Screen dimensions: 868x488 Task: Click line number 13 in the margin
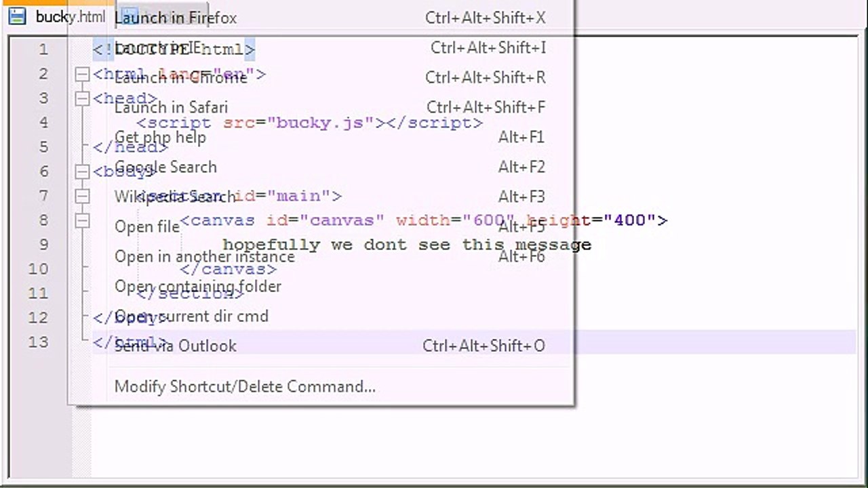[x=39, y=342]
